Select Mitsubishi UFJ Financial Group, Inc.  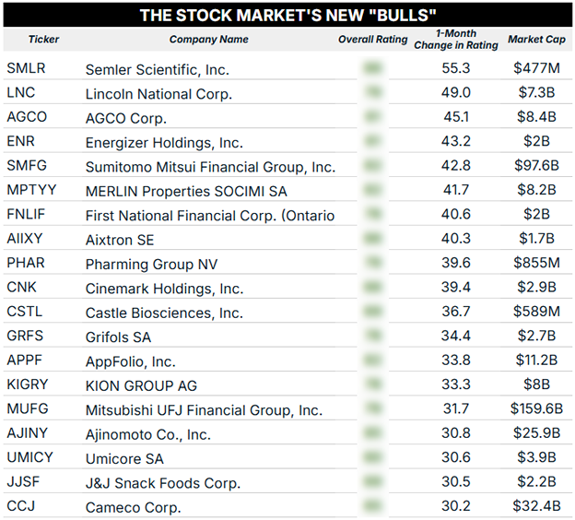click(x=204, y=410)
